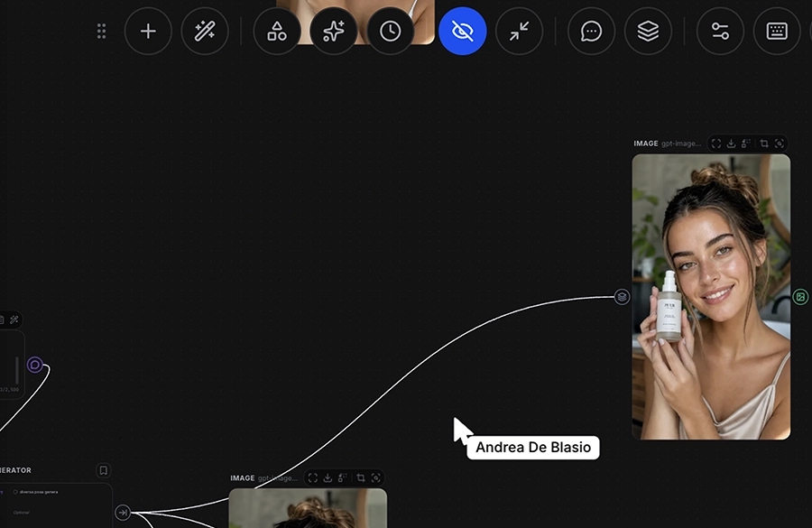The image size is (812, 528).
Task: Click the collapse arrows toolbar button
Action: pyautogui.click(x=519, y=31)
